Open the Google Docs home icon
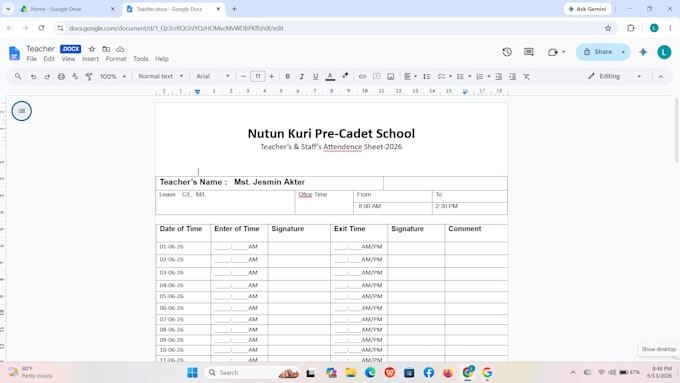680x383 pixels. 14,53
